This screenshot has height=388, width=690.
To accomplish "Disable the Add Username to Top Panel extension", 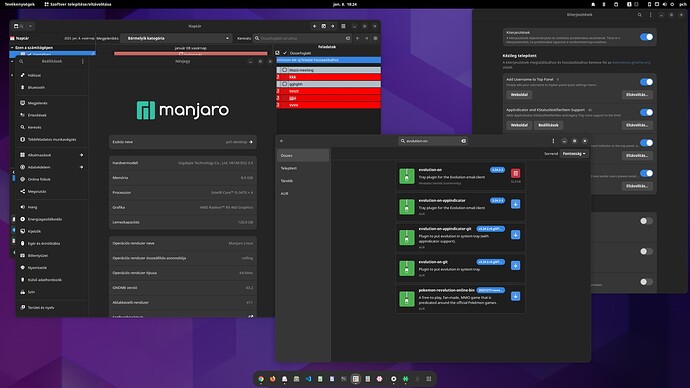I will coord(646,82).
